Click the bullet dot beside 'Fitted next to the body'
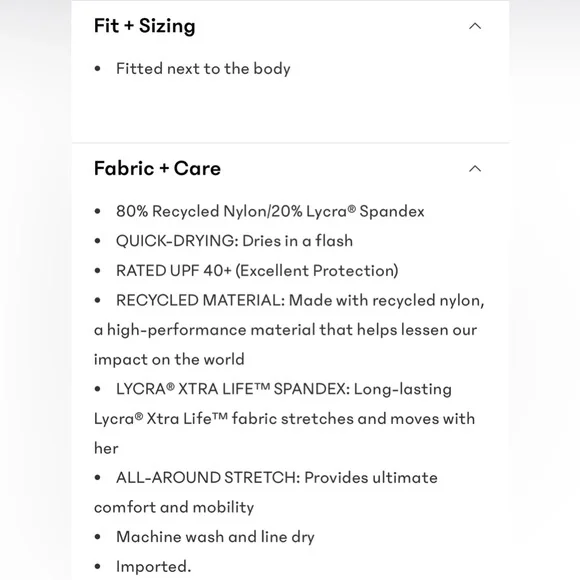 98,69
